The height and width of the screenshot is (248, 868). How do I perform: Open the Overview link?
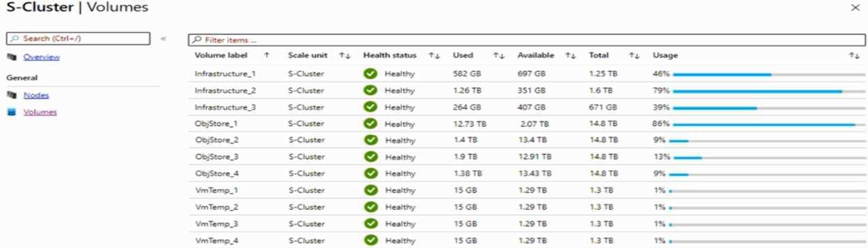42,57
